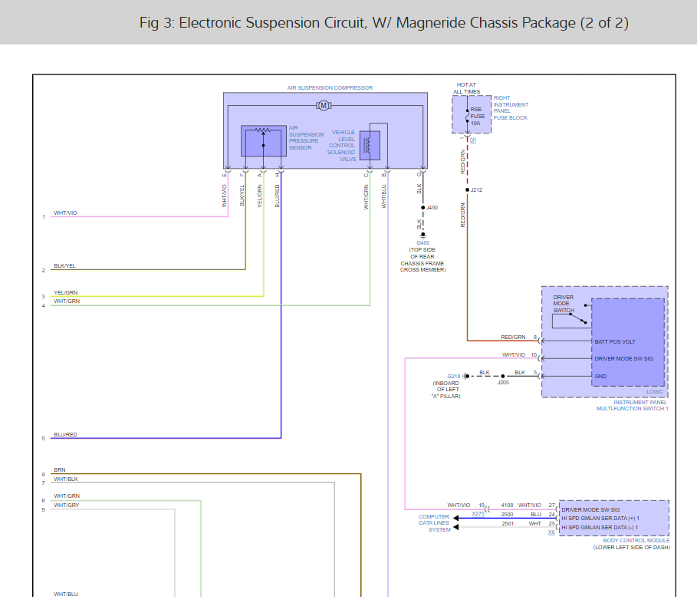Click the J212 splice dot

467,190
